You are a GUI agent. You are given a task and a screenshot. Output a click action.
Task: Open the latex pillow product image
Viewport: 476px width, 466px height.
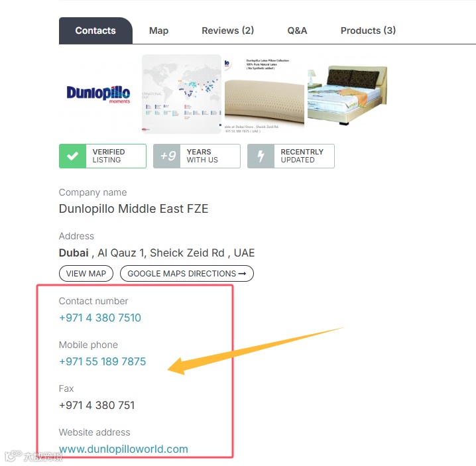pyautogui.click(x=265, y=94)
